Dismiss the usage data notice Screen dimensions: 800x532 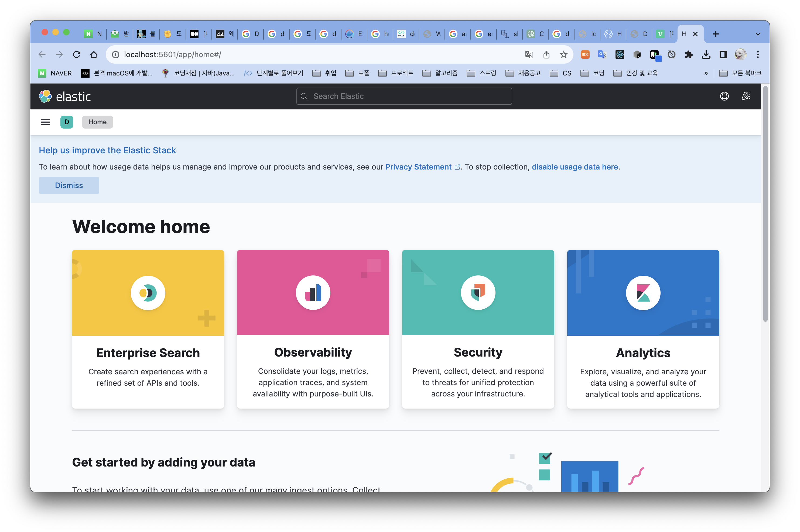pyautogui.click(x=69, y=186)
